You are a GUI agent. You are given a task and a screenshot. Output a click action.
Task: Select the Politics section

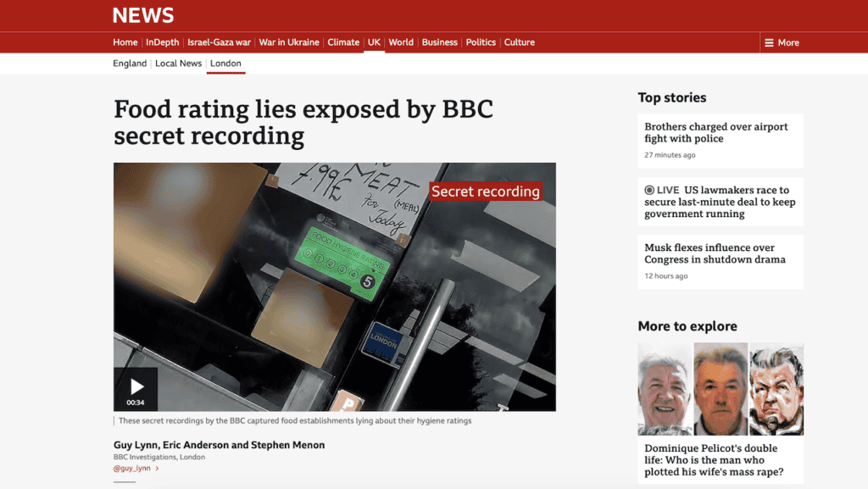point(481,42)
